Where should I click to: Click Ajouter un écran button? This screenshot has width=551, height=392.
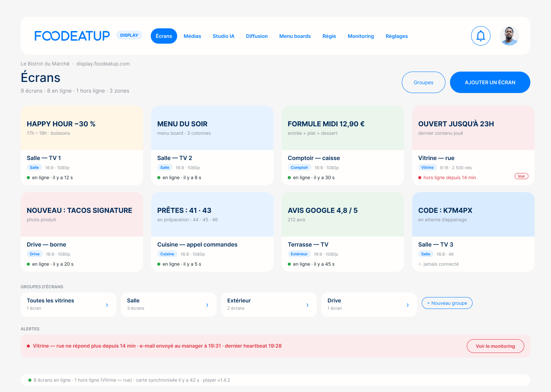pos(490,82)
